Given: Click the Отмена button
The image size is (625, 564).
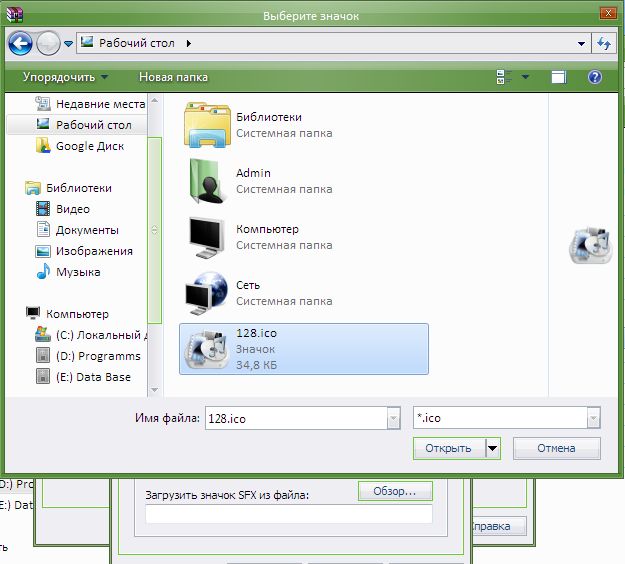Looking at the screenshot, I should click(555, 448).
